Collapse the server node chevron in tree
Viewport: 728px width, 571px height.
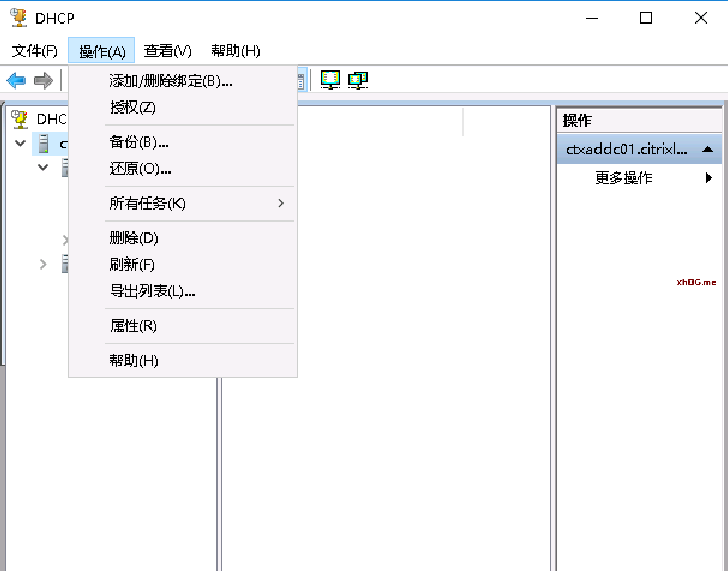tap(20, 143)
